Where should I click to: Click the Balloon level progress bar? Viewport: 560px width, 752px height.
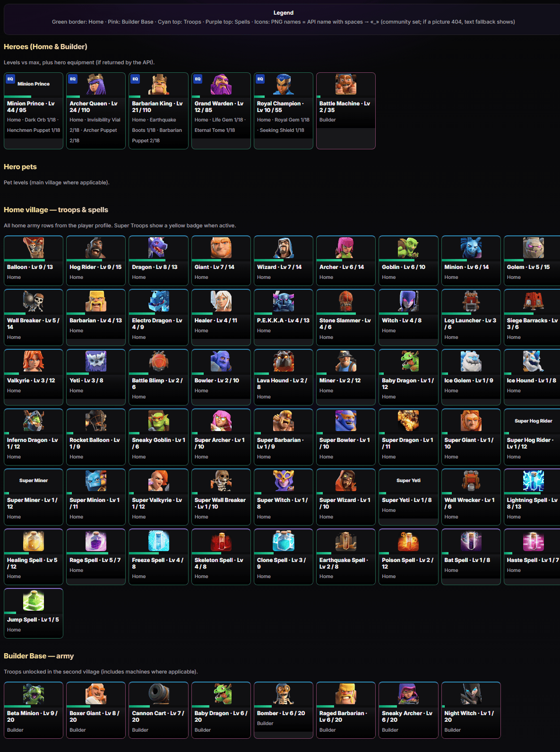[x=34, y=260]
